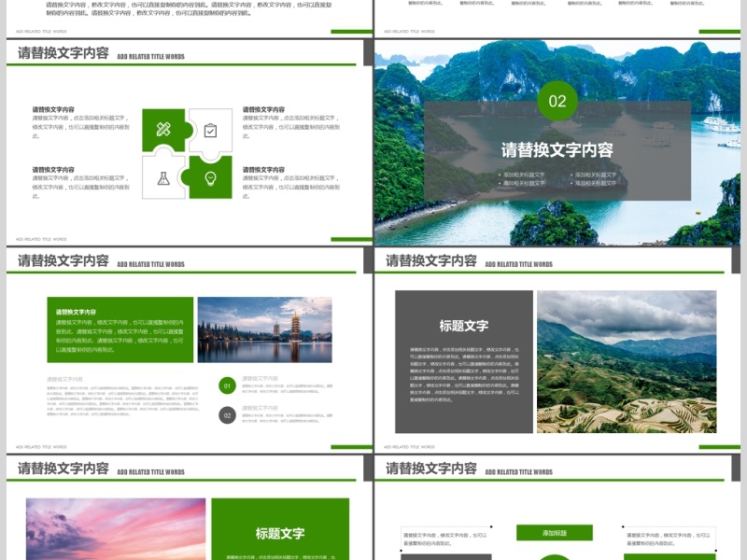The width and height of the screenshot is (747, 560).
Task: Select the lab flask puzzle icon
Action: [x=163, y=177]
